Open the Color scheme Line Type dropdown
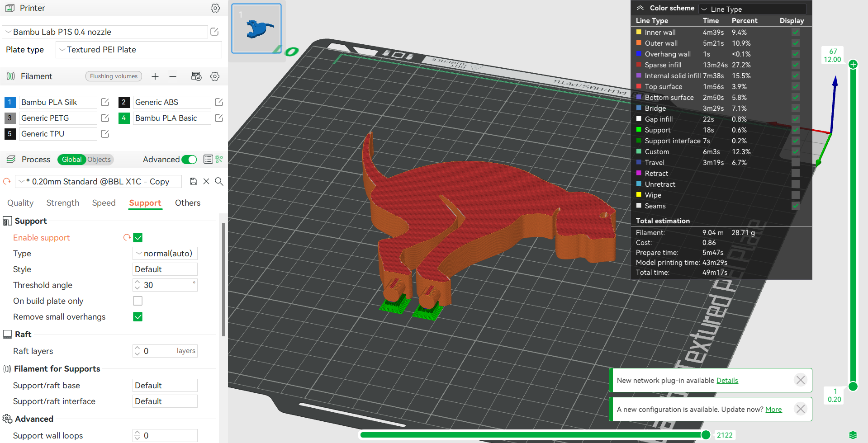 [753, 9]
